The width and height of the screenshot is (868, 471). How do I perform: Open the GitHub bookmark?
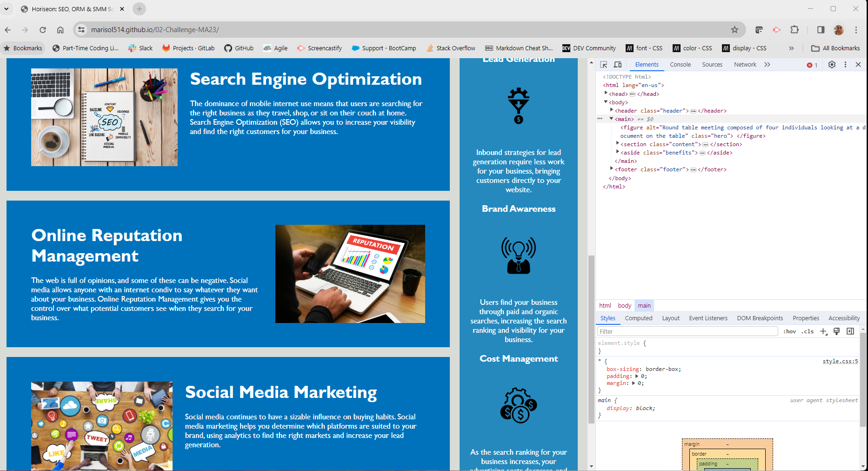pyautogui.click(x=239, y=48)
